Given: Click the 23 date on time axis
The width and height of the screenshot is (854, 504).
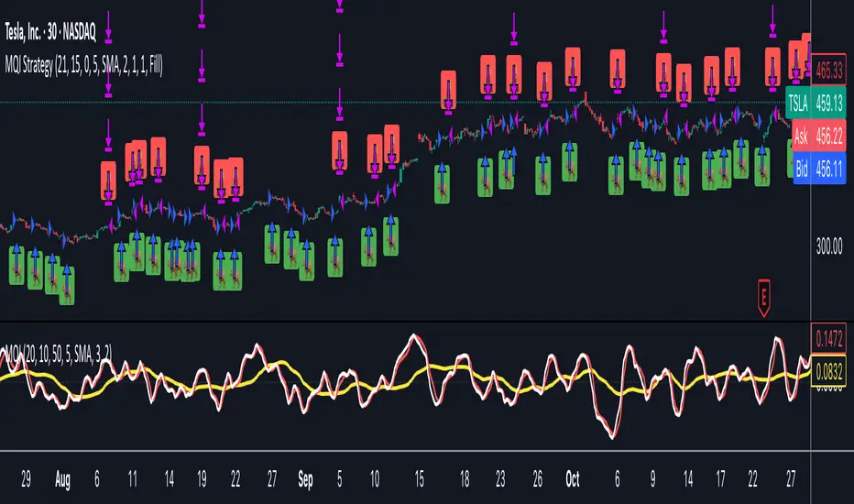Looking at the screenshot, I should click(x=500, y=479).
